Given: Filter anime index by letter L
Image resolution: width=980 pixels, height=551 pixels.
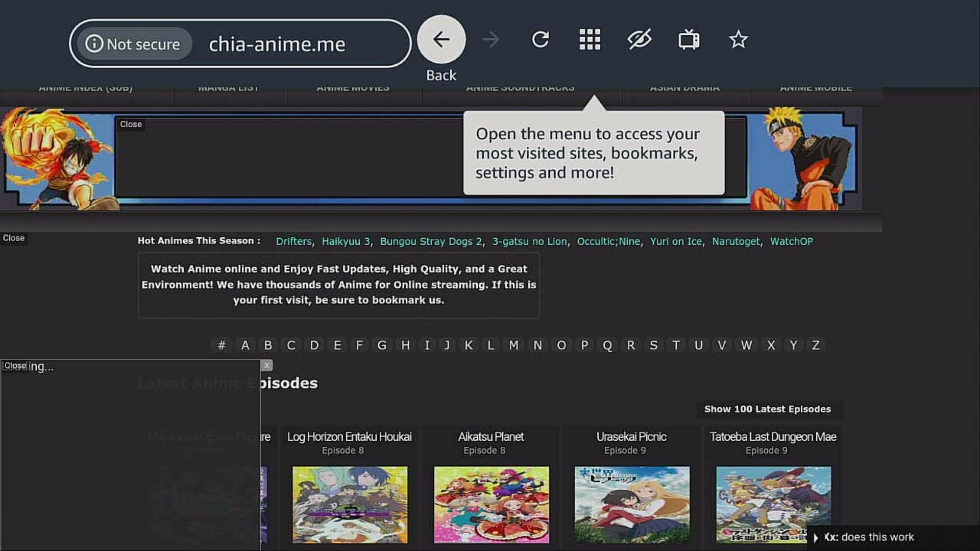Looking at the screenshot, I should 491,345.
